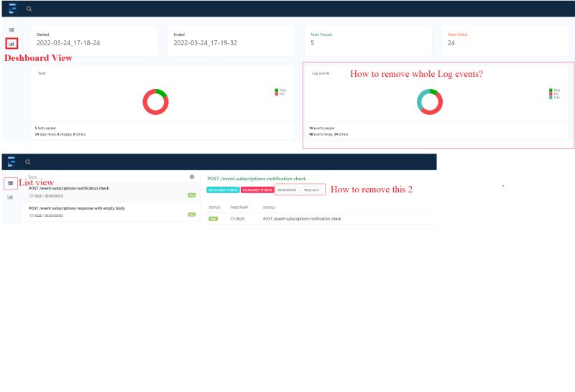Click the Info legend swatch of Log events chart
The image size is (575, 392).
(x=551, y=98)
